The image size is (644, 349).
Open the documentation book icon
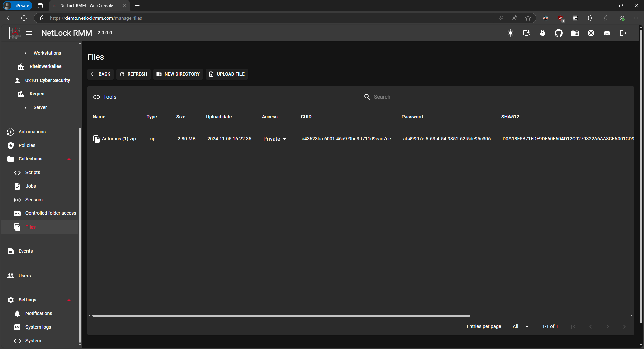(575, 33)
